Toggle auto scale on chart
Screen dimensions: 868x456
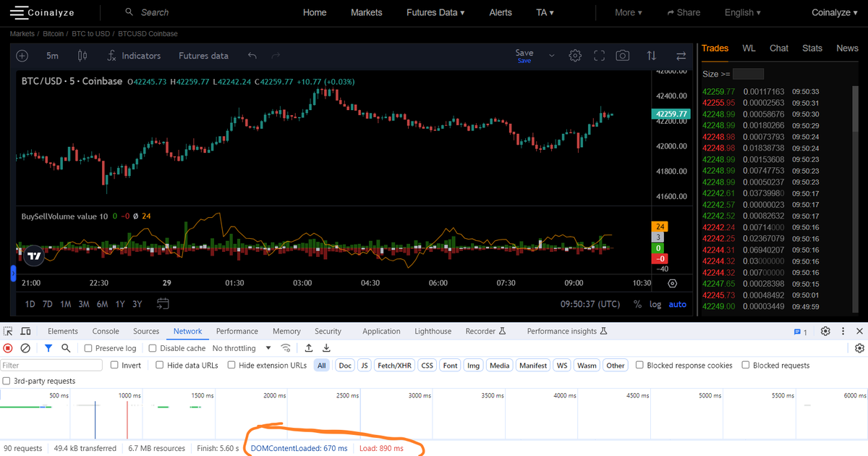(x=678, y=304)
